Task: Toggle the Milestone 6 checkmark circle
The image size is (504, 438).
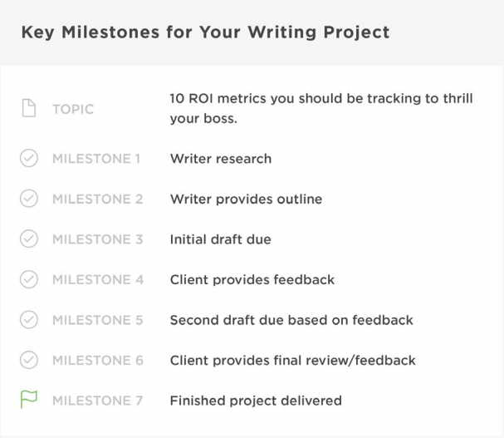Action: [x=29, y=360]
